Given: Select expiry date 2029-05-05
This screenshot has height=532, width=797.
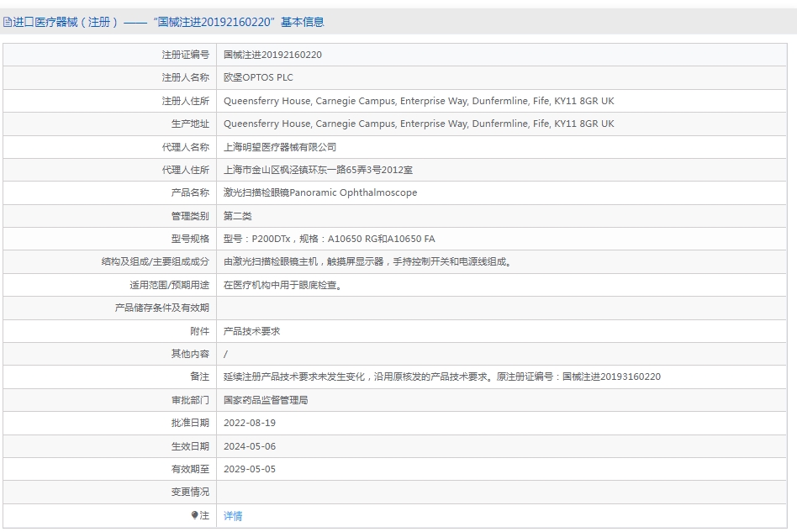Looking at the screenshot, I should coord(250,469).
